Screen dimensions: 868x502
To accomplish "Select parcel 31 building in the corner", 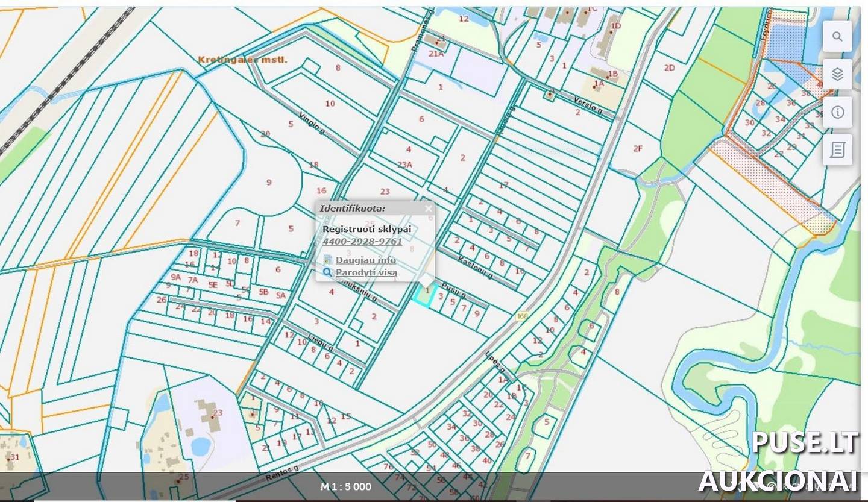I will 15,457.
